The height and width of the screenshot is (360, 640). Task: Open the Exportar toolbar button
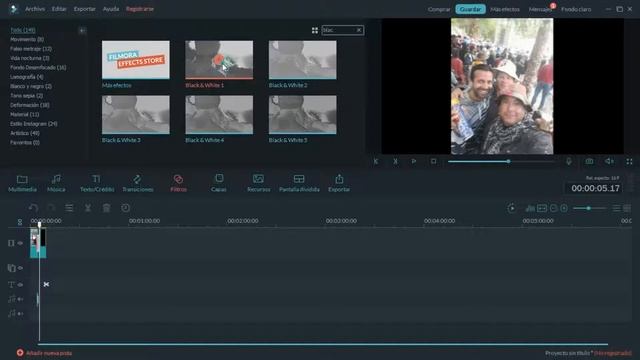tap(339, 183)
